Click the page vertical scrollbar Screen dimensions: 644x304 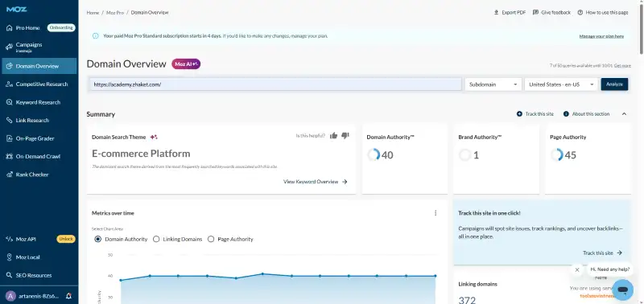pos(641,28)
